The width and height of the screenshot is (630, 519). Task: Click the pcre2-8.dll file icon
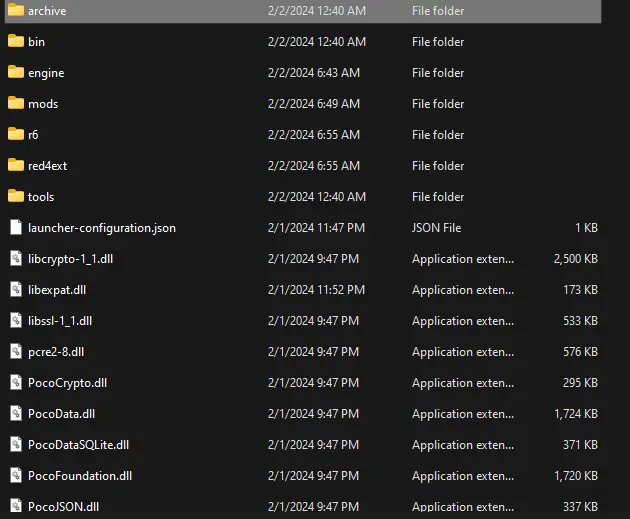[x=16, y=351]
